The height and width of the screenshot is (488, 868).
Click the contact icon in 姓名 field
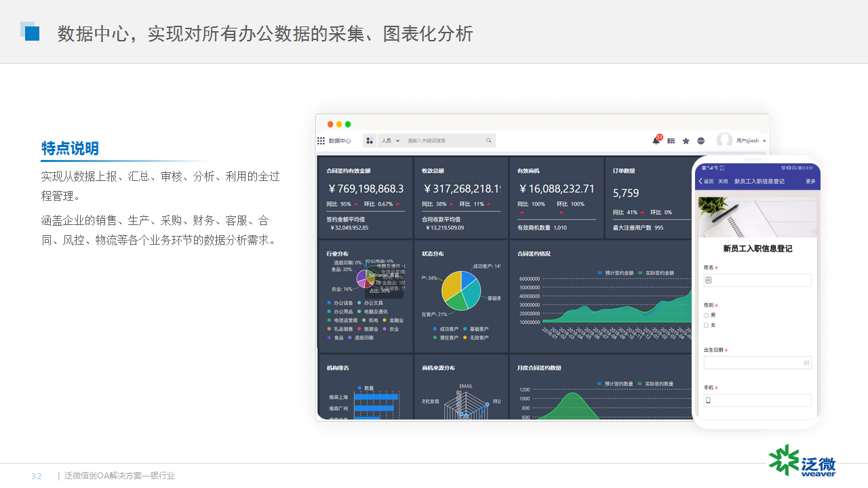(709, 280)
